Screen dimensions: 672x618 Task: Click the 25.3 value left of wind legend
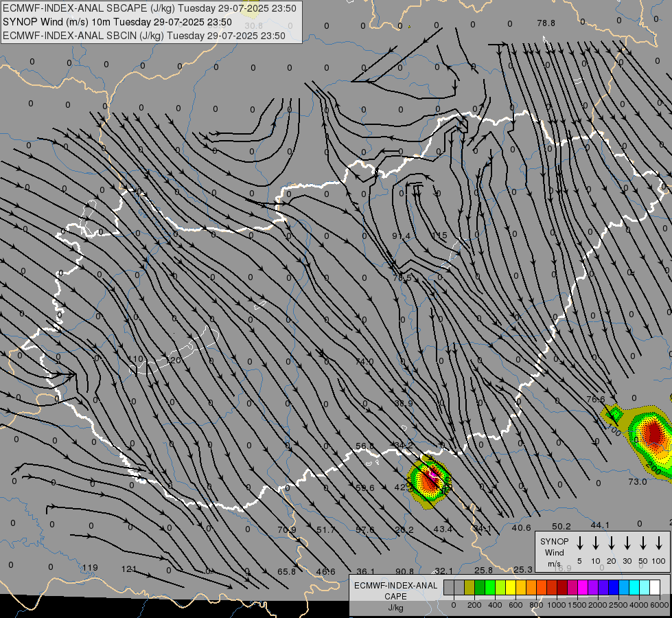523,569
